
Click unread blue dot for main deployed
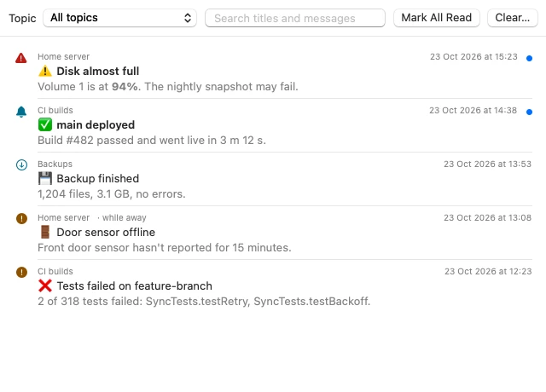tap(529, 112)
